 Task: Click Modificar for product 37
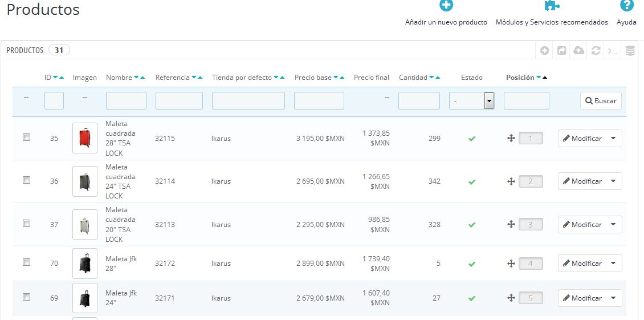pyautogui.click(x=582, y=224)
